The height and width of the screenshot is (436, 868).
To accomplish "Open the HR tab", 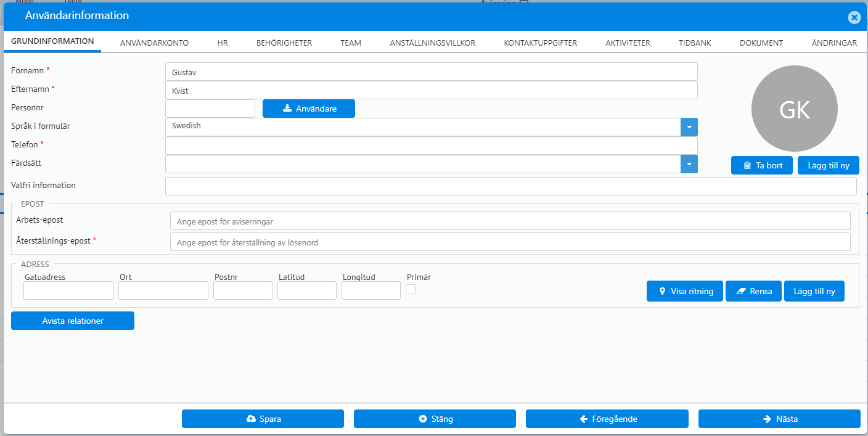I will coord(223,43).
